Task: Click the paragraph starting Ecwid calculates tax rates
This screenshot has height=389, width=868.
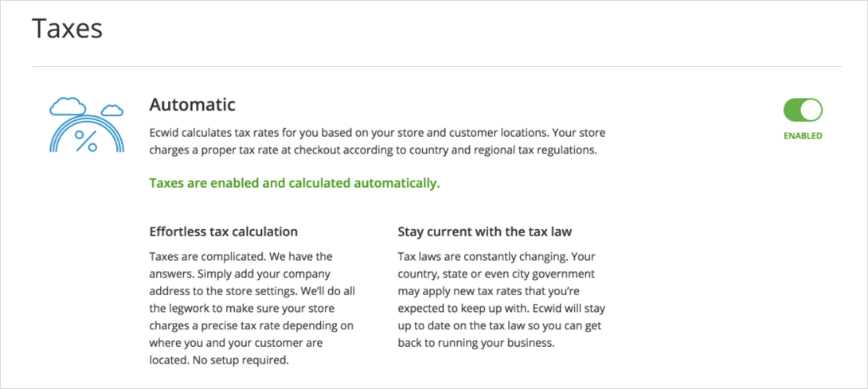Action: pos(377,142)
